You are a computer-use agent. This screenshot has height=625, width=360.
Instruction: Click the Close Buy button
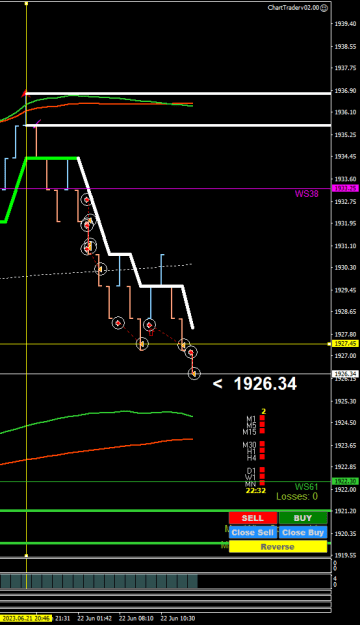pos(303,532)
